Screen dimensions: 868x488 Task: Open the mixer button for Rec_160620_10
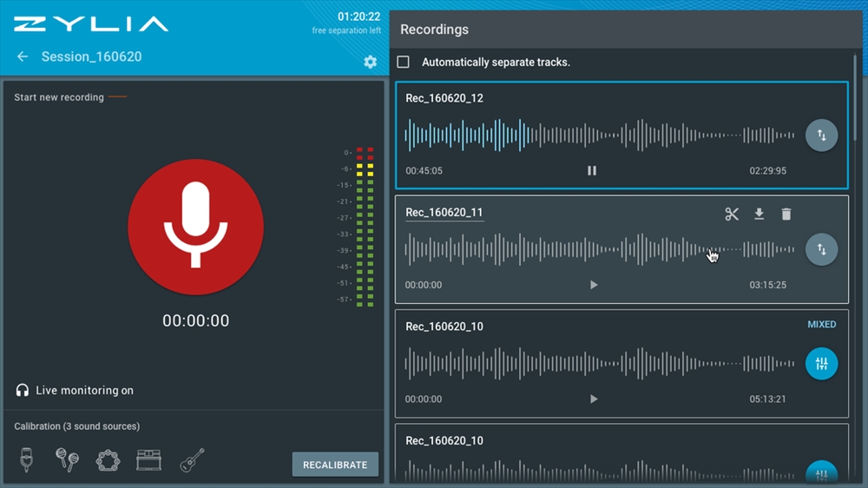(x=821, y=363)
